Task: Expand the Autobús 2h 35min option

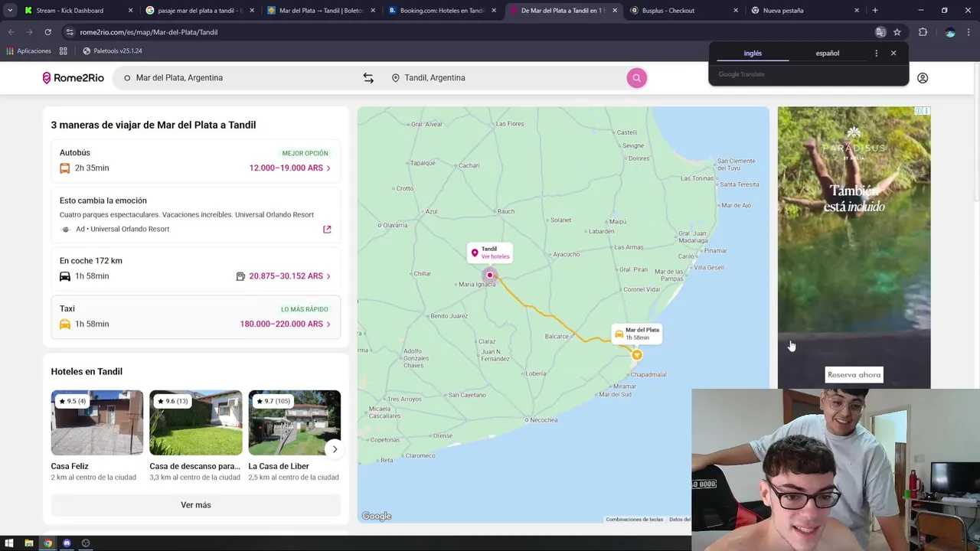Action: (x=195, y=161)
